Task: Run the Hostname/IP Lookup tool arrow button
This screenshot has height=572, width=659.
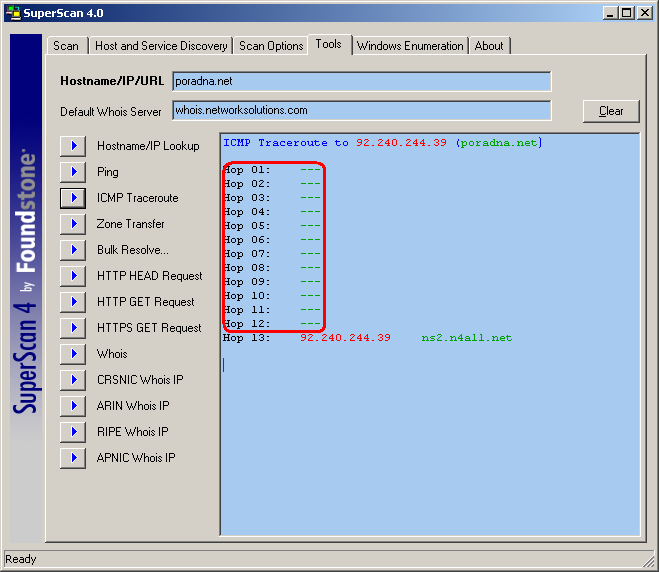Action: click(x=73, y=146)
